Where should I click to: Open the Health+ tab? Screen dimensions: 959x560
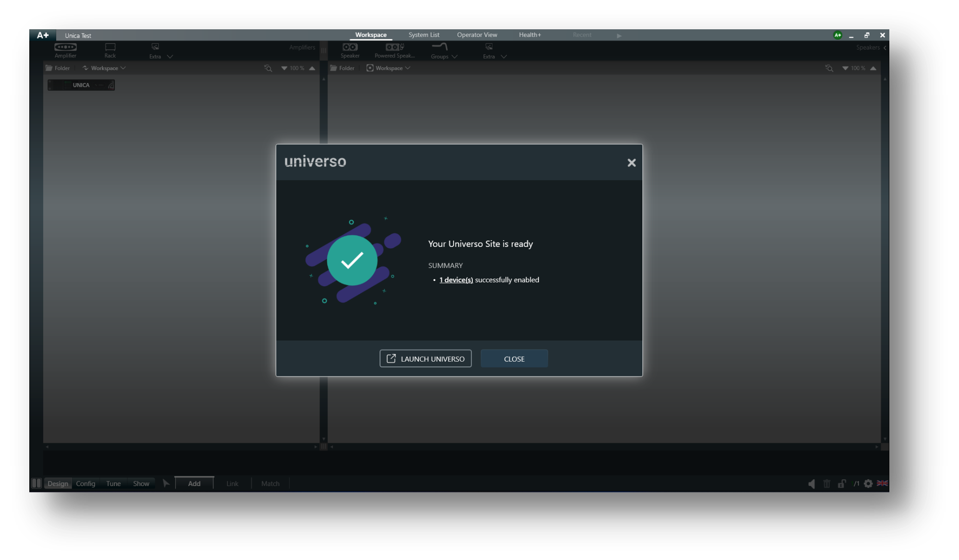point(529,35)
